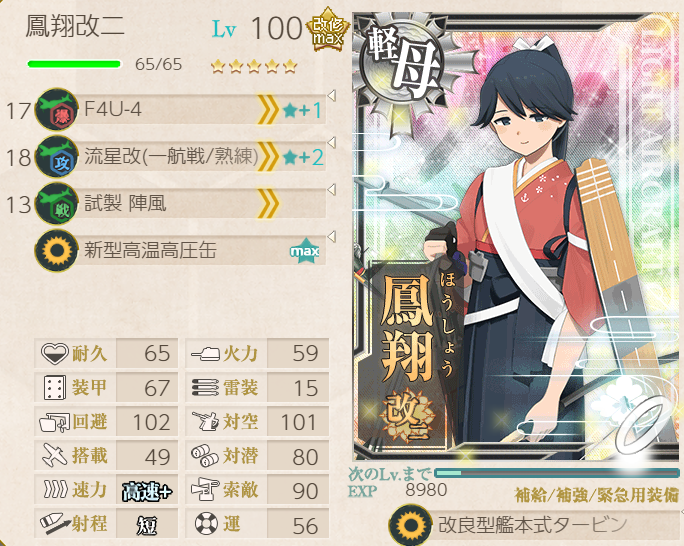This screenshot has height=546, width=684.
Task: Expand the arrow beside 流星改 slot
Action: coord(332,143)
